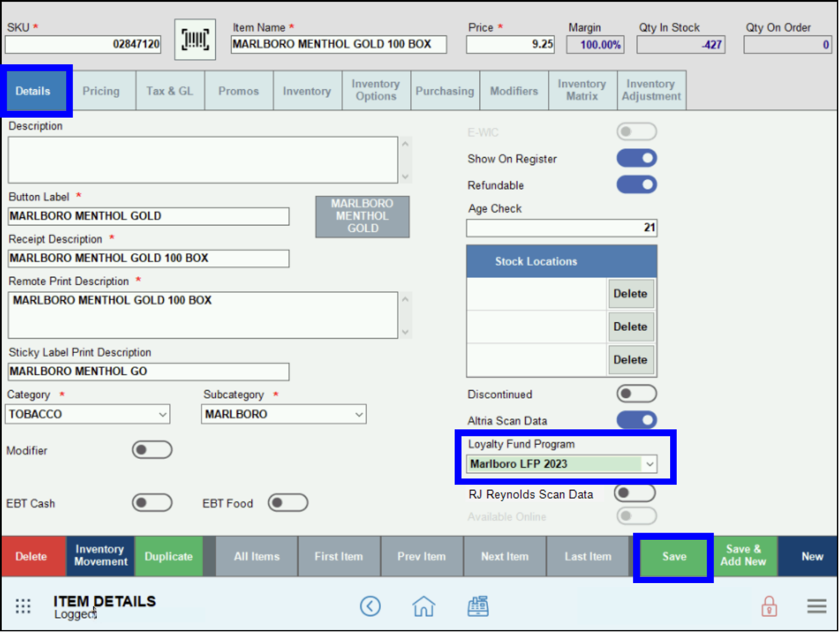Open the Tax & GL tab

(x=170, y=90)
